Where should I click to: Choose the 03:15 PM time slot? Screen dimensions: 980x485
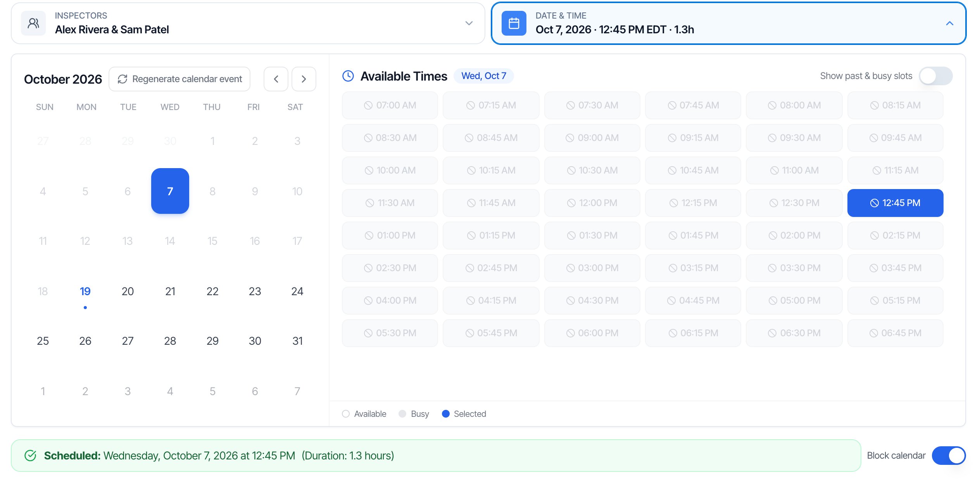click(693, 268)
